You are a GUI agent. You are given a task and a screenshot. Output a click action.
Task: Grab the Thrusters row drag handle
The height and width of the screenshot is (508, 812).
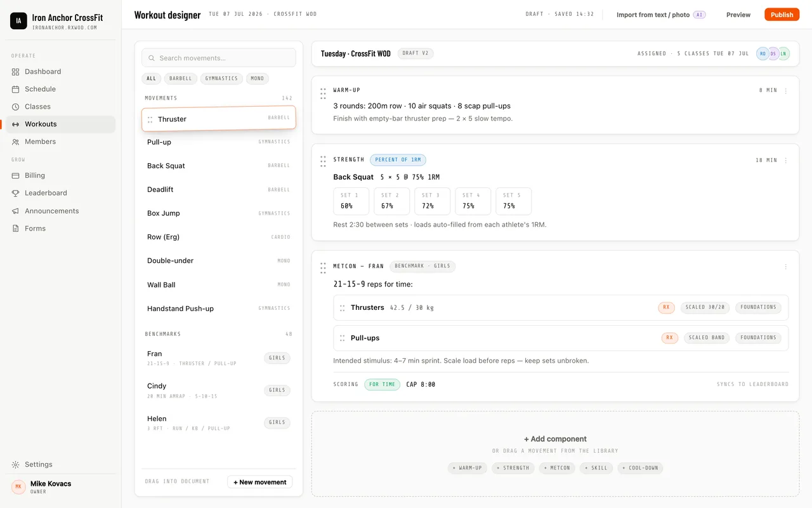(343, 308)
